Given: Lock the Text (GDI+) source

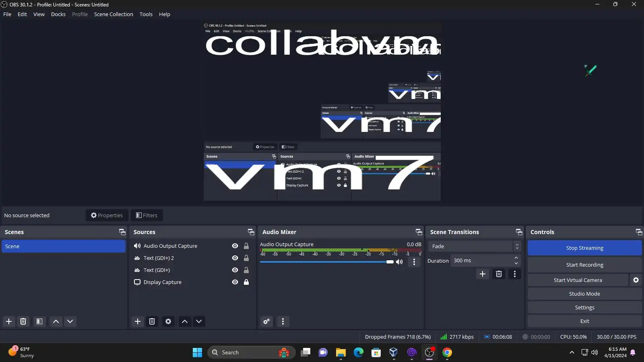Looking at the screenshot, I should click(x=246, y=270).
